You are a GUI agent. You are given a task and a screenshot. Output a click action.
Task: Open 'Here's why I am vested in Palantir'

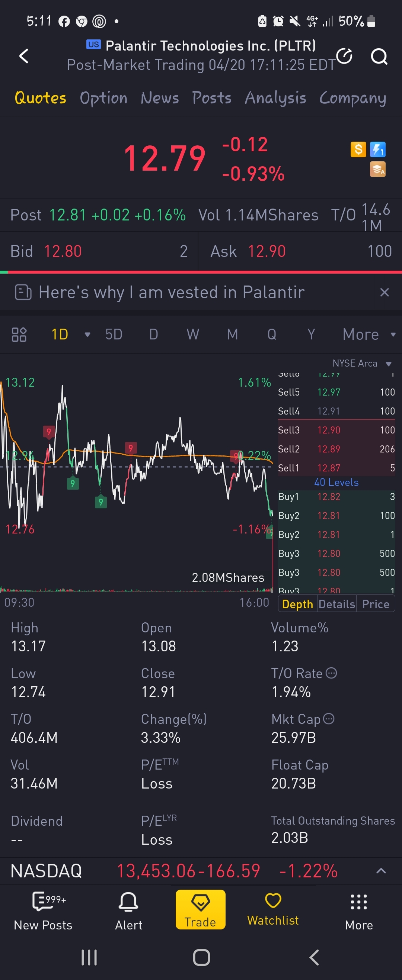coord(172,292)
